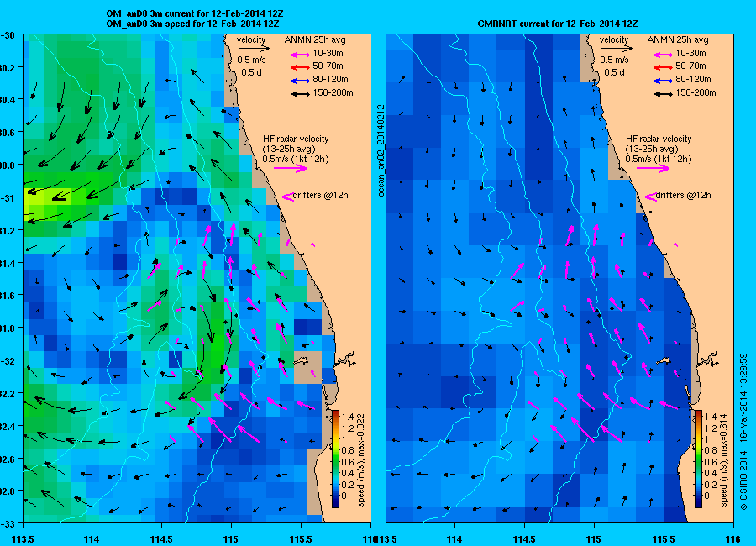The image size is (756, 546).
Task: Click the magenta HF radar arrow in OM_anD0 panel
Action: coord(291,168)
